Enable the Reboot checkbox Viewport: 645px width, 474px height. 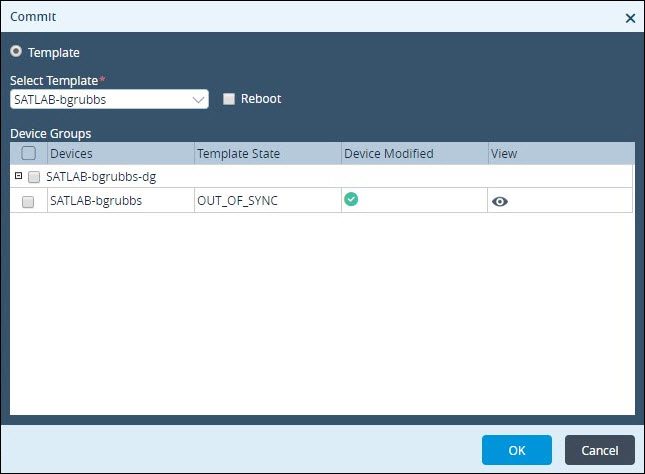click(229, 99)
